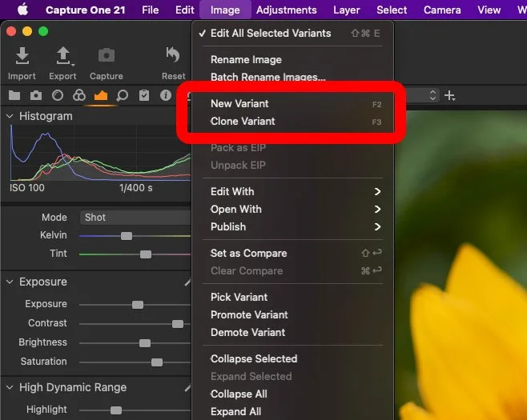
Task: Click the Tint slider handle
Action: click(146, 254)
